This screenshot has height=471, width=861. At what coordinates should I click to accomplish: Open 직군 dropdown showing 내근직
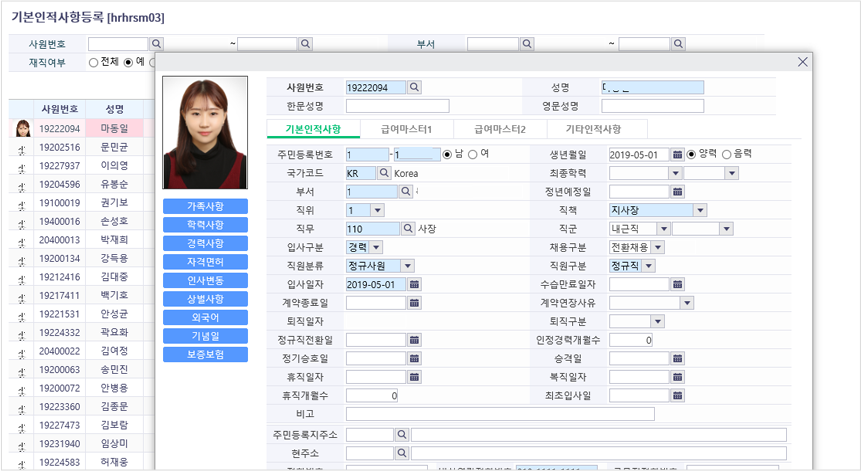click(664, 229)
